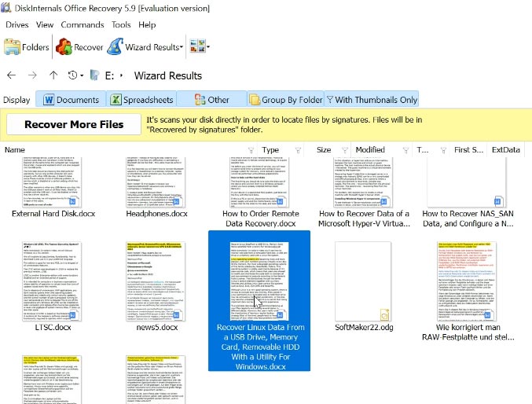The width and height of the screenshot is (532, 404).
Task: Click the Recover toolbar button
Action: point(79,47)
